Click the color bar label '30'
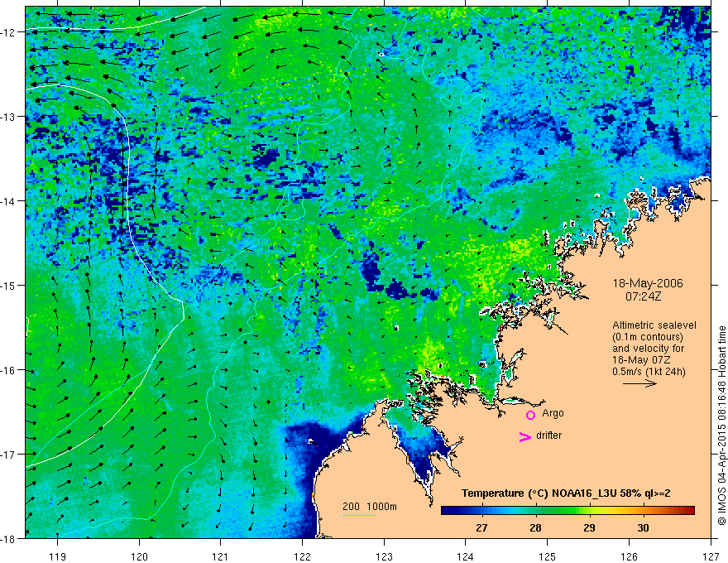Screen dimensions: 728x563 tap(643, 527)
